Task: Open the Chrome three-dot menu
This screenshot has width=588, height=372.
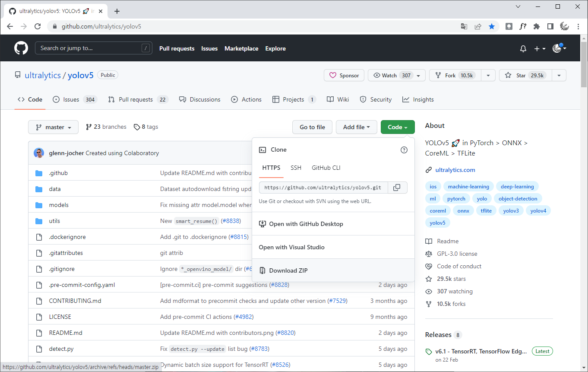Action: [x=578, y=26]
